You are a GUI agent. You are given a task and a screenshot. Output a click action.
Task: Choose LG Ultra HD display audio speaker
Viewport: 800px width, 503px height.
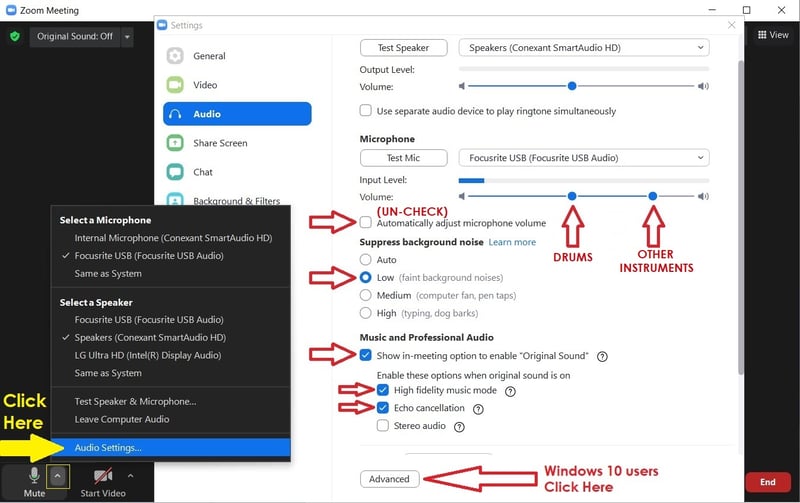click(x=148, y=355)
